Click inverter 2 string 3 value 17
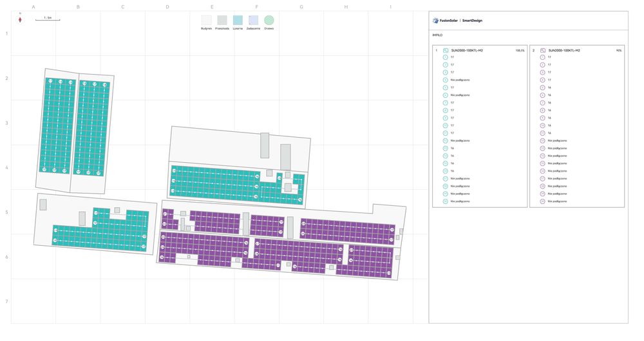Image resolution: width=644 pixels, height=341 pixels. point(549,73)
